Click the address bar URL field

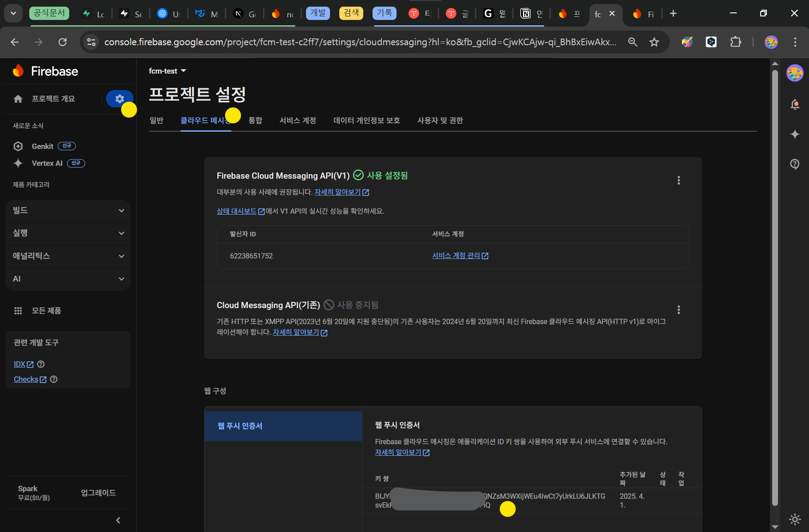pyautogui.click(x=360, y=42)
